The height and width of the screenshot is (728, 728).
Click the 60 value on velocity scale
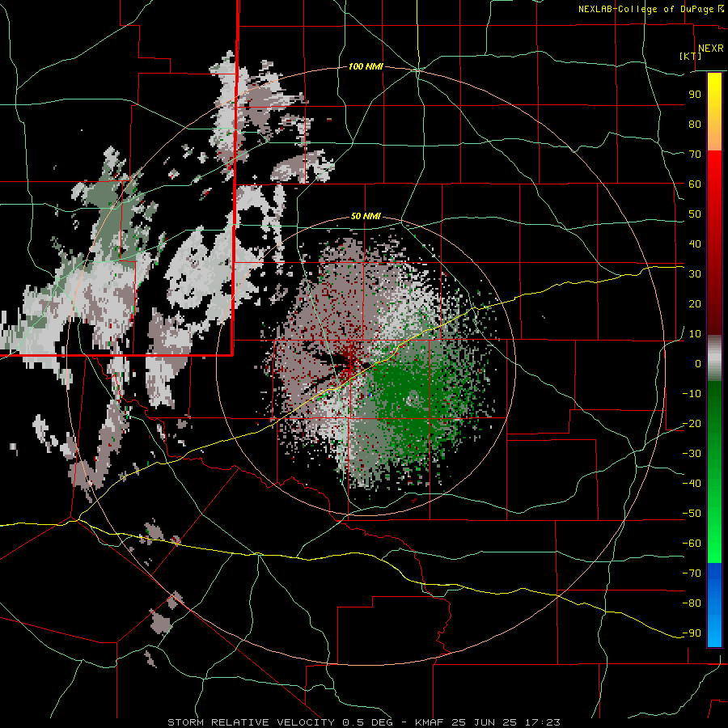(x=695, y=184)
